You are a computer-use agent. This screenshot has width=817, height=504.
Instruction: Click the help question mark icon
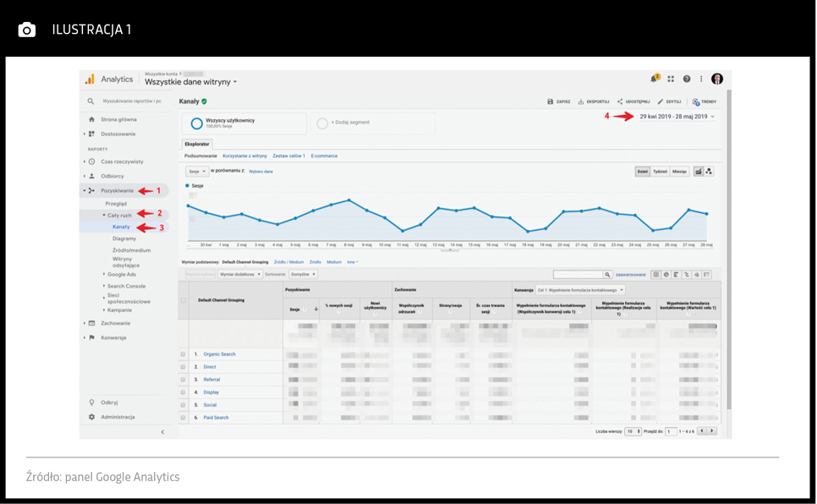point(687,79)
